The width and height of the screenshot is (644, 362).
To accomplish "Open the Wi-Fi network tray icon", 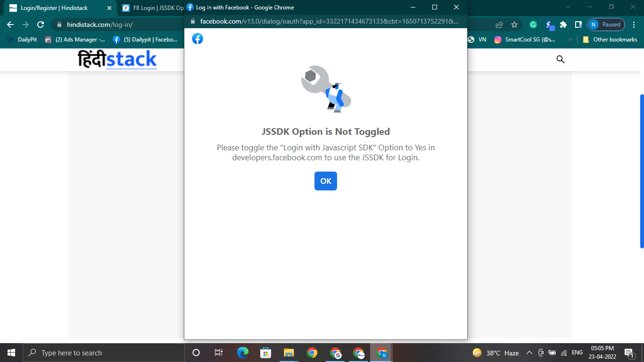I will click(564, 353).
